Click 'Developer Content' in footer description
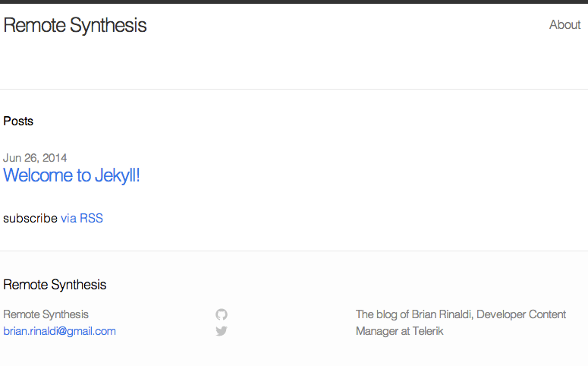The image size is (588, 366). click(521, 314)
